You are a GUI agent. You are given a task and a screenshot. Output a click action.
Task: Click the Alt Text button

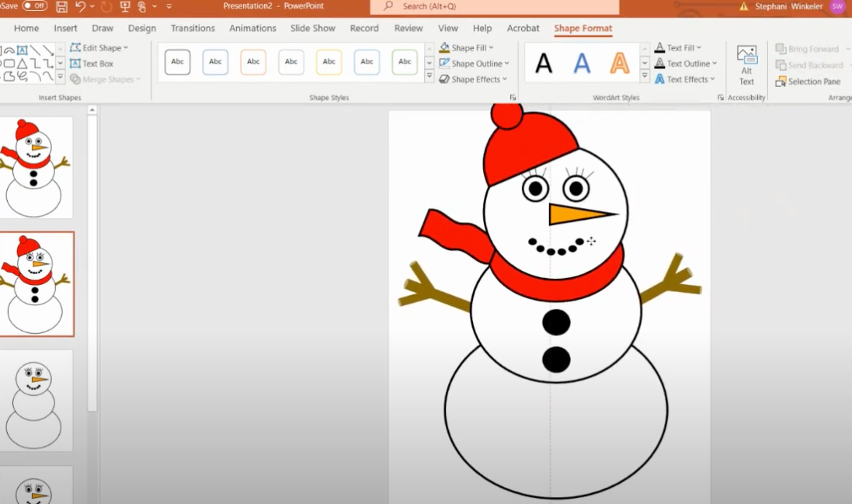(746, 62)
